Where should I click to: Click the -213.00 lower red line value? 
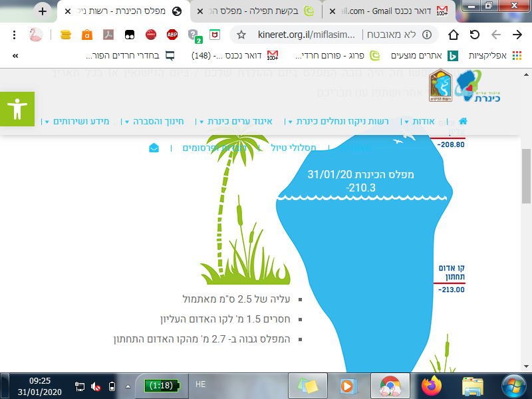point(452,290)
